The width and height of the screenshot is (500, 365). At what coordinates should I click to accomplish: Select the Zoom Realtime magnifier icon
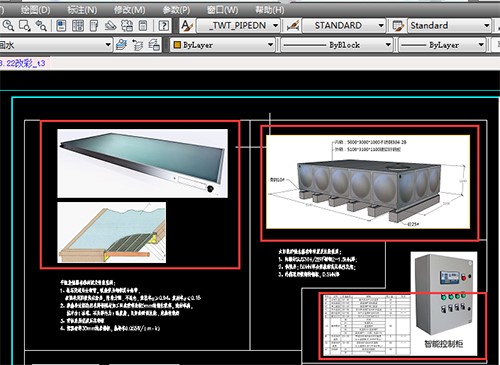point(8,26)
